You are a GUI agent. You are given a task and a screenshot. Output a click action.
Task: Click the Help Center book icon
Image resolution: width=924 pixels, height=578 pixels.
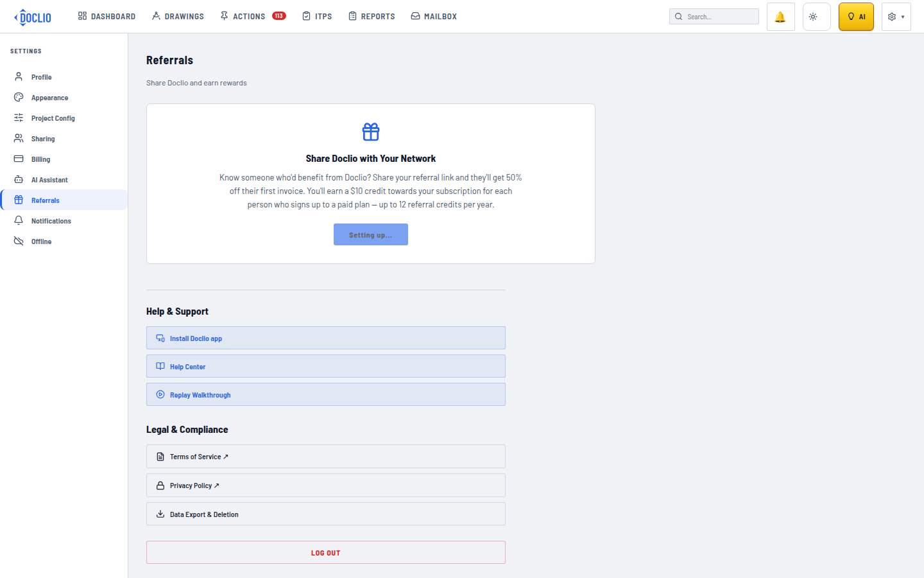pos(160,366)
